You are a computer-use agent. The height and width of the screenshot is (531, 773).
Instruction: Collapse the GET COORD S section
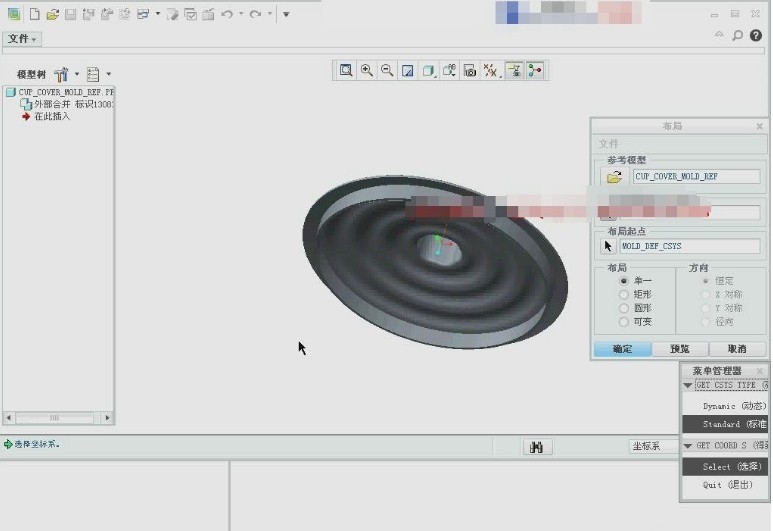pyautogui.click(x=688, y=446)
